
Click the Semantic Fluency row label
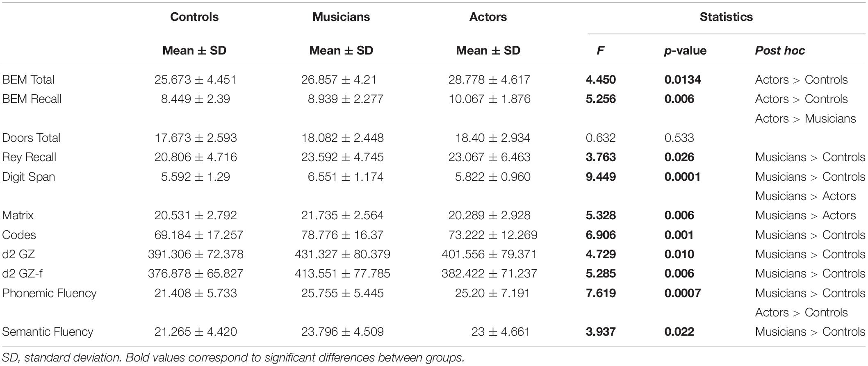click(48, 332)
